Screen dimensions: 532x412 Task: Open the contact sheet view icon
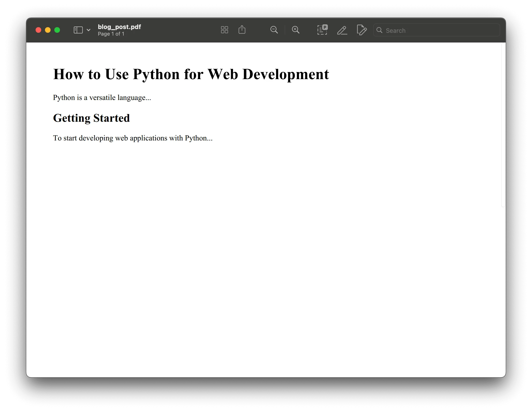point(224,30)
